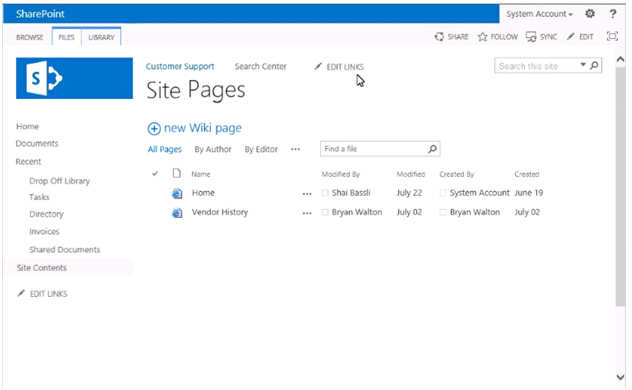Click the Share icon button
Screen dimensions: 632x390
(439, 37)
